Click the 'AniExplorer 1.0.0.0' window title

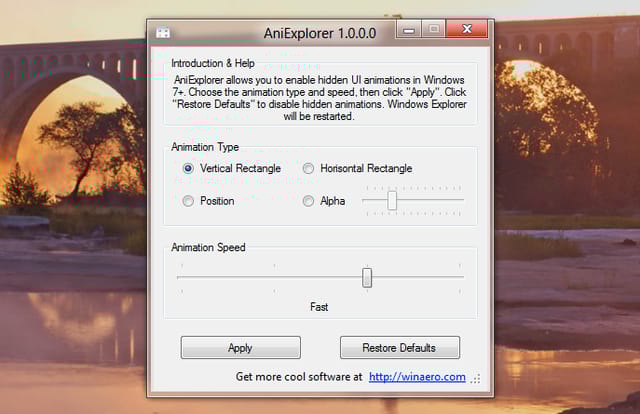pyautogui.click(x=320, y=33)
